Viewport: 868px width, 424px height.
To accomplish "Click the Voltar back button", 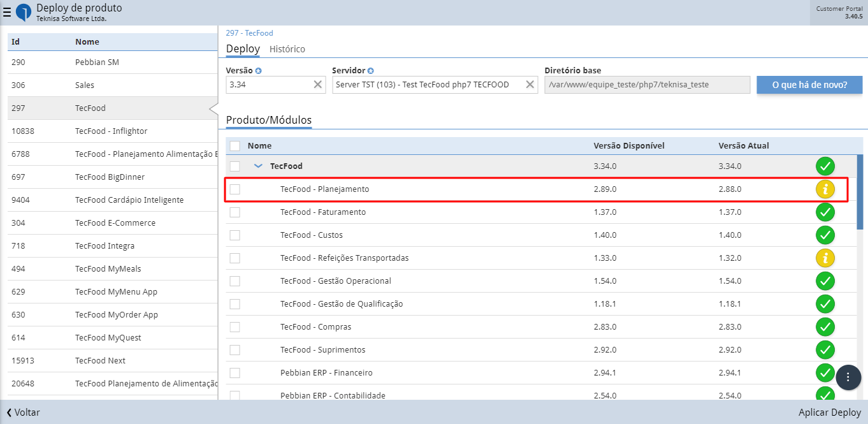I will point(23,413).
